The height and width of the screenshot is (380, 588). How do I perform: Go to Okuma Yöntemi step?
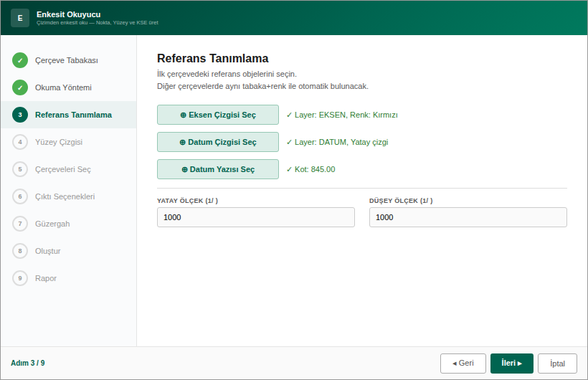point(69,87)
